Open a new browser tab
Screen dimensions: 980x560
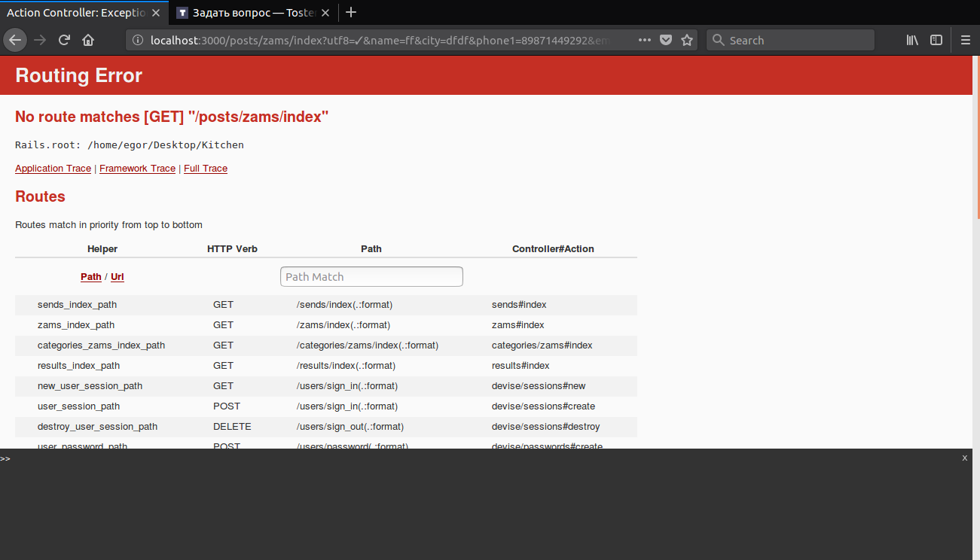click(x=351, y=12)
